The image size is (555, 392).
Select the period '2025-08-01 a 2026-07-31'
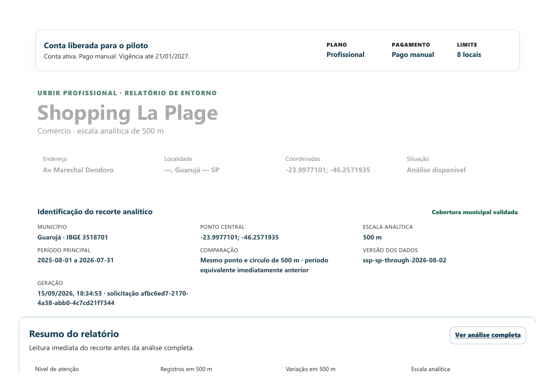coord(76,260)
